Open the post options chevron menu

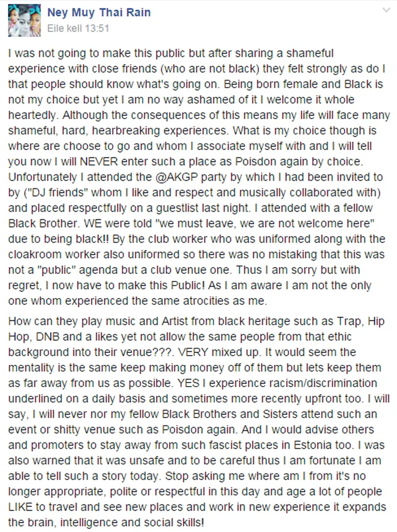click(386, 10)
